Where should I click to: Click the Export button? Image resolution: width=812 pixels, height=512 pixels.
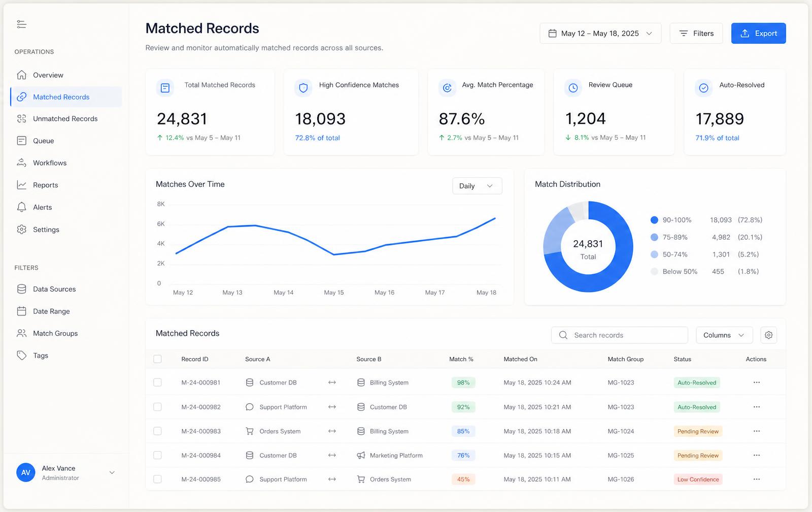[758, 34]
